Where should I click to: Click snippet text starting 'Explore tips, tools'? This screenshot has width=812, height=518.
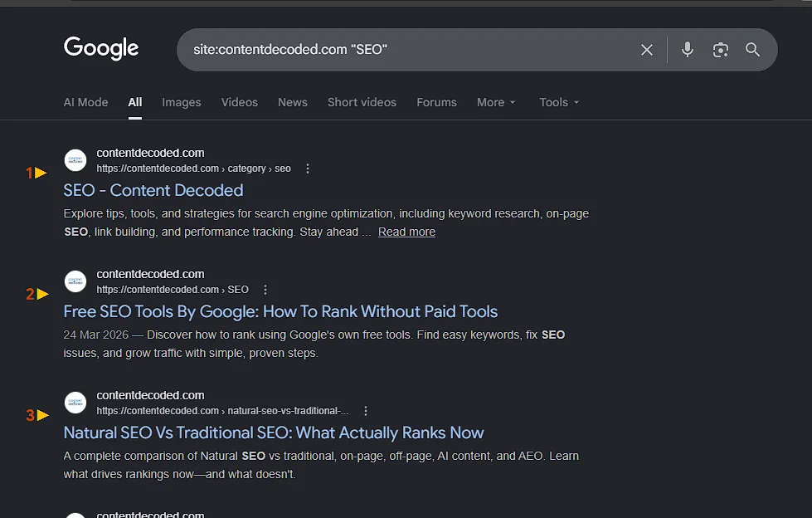326,222
